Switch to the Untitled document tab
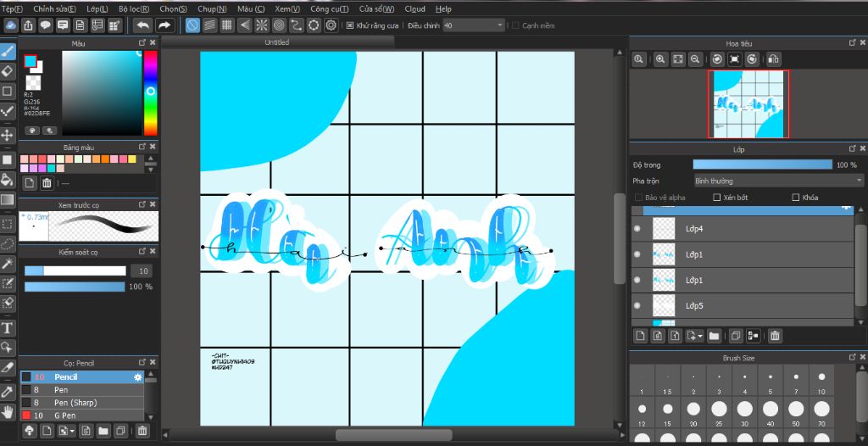868x446 pixels. click(x=277, y=42)
